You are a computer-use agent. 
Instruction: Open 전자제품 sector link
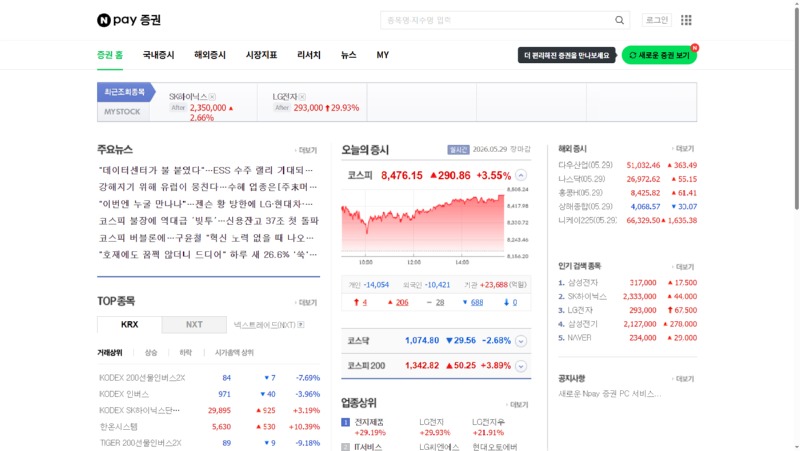[x=369, y=422]
